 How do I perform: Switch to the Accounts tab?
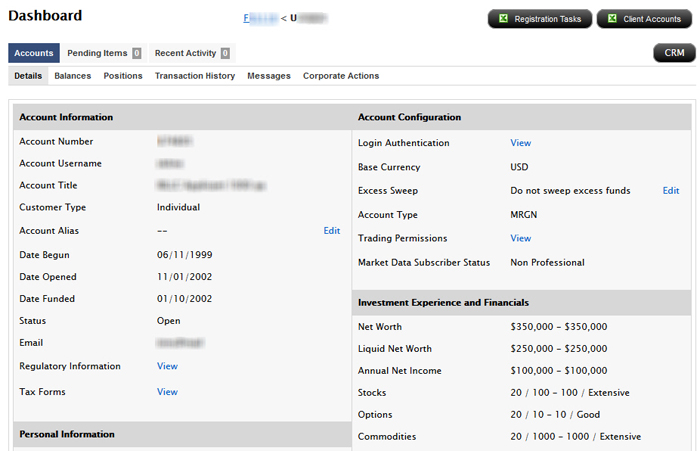coord(34,53)
